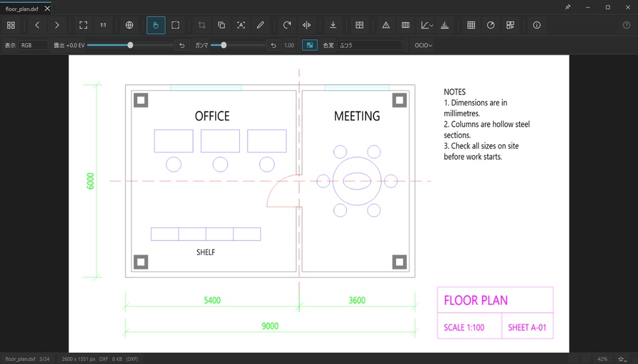638x364 pixels.
Task: Click the 42% zoom level in status bar
Action: pyautogui.click(x=602, y=359)
